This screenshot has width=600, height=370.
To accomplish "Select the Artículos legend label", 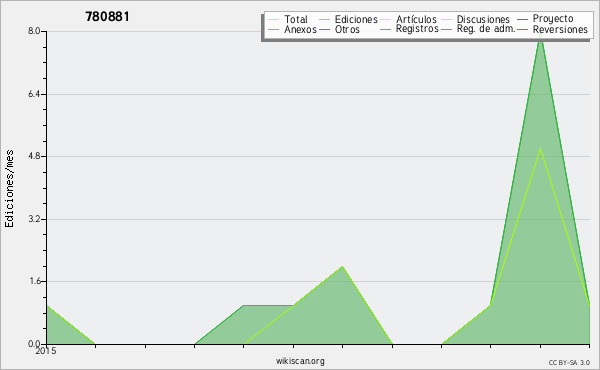I will tap(416, 19).
